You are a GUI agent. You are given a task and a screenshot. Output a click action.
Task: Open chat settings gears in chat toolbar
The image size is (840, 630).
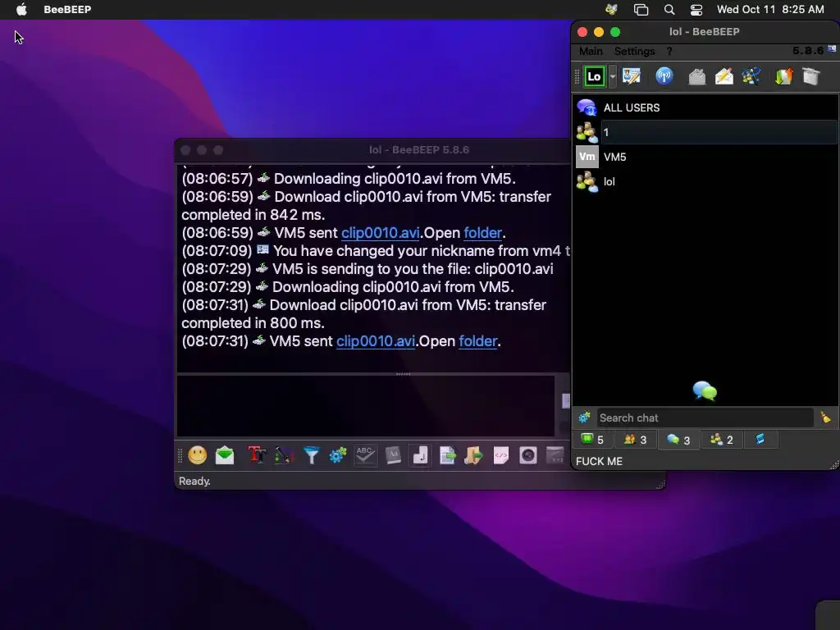(x=338, y=455)
